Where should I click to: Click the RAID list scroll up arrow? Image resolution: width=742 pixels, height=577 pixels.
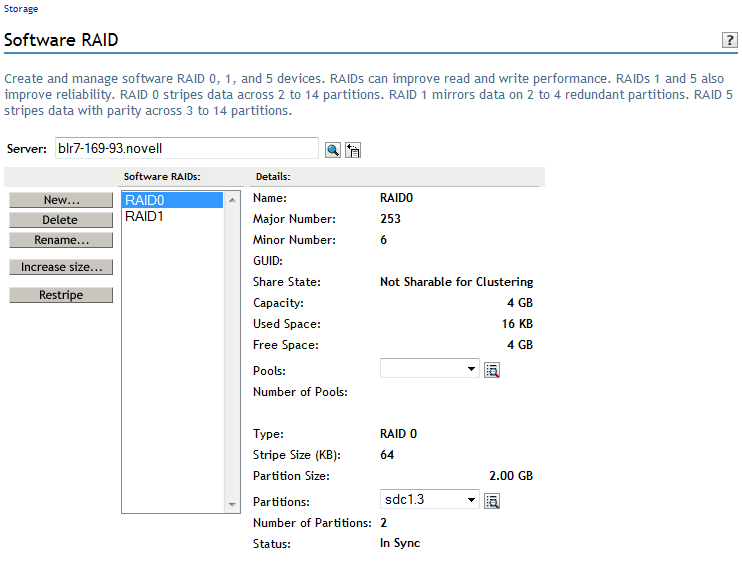coord(233,200)
